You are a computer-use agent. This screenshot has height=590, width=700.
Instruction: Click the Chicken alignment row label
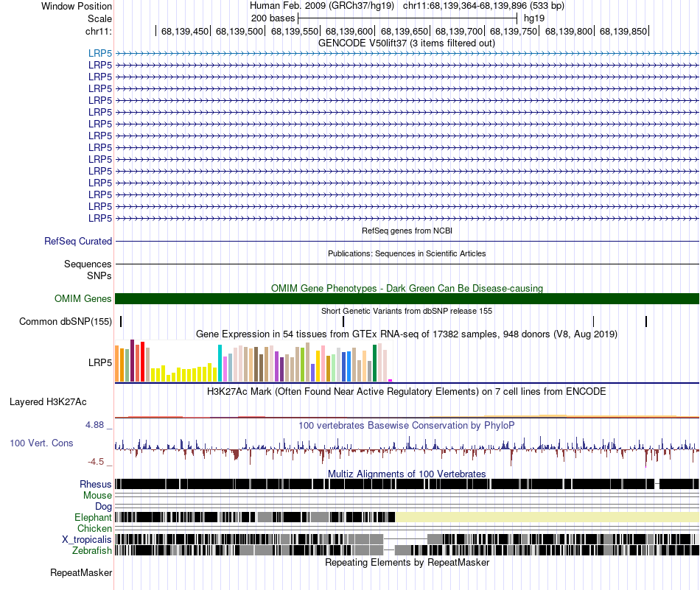94,528
